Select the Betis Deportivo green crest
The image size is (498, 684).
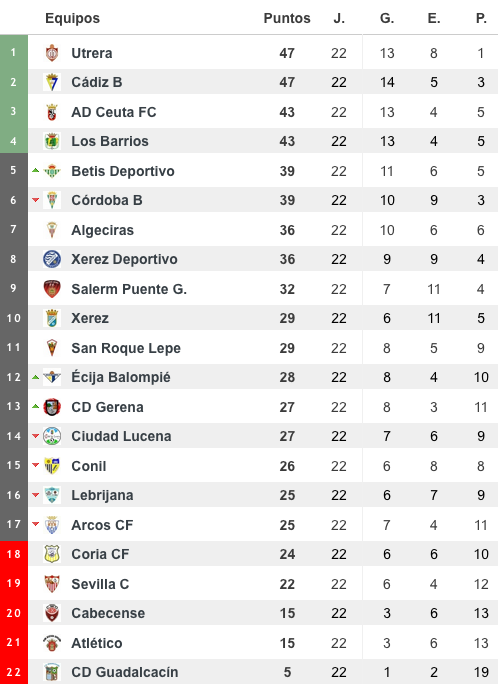pyautogui.click(x=52, y=171)
